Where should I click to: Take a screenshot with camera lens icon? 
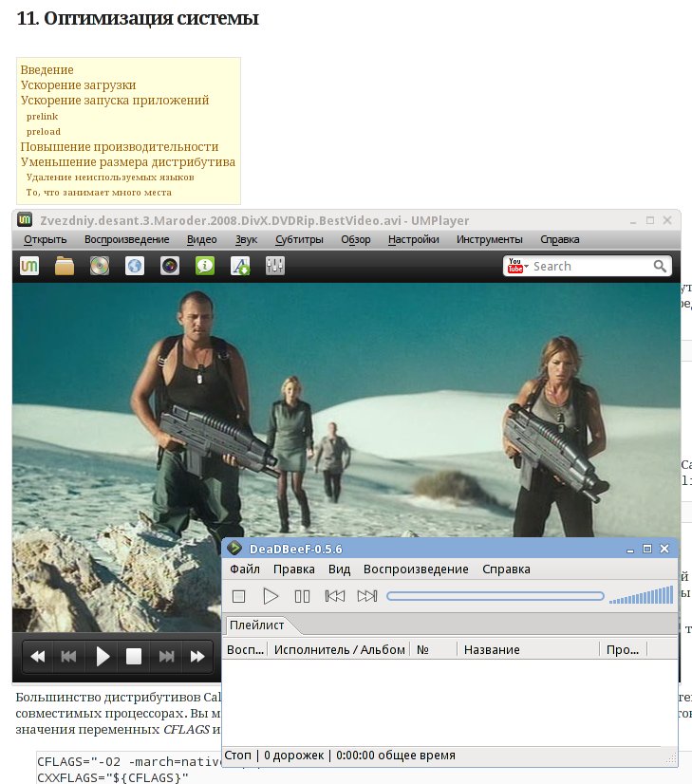click(170, 266)
